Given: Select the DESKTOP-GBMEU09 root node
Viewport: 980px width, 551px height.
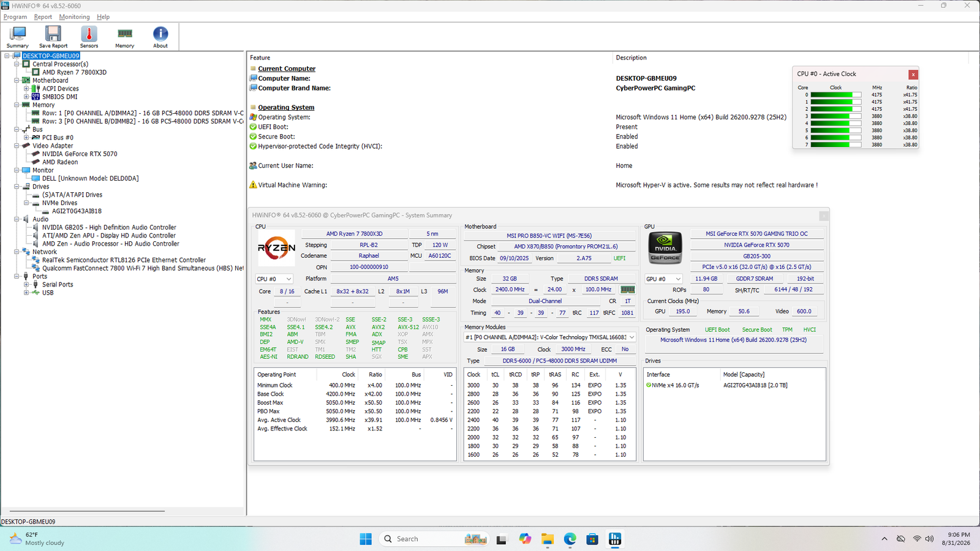Looking at the screenshot, I should 51,56.
